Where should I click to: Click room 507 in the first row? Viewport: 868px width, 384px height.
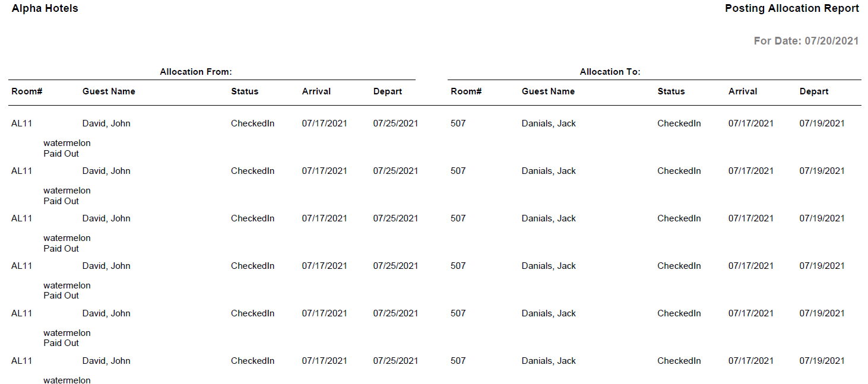[458, 123]
